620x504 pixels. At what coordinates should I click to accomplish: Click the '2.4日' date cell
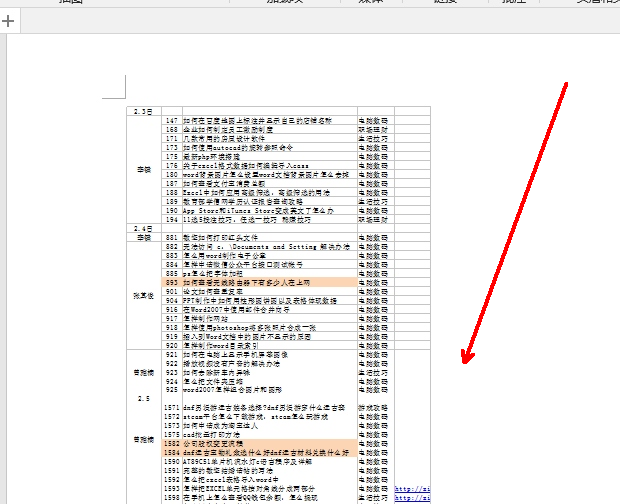pos(143,228)
